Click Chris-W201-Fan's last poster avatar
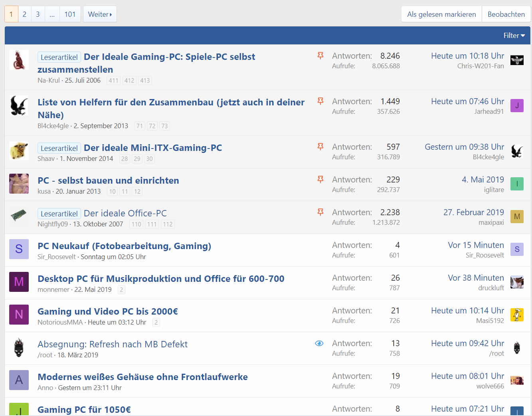Screen dimensions: 532x416 [517, 60]
